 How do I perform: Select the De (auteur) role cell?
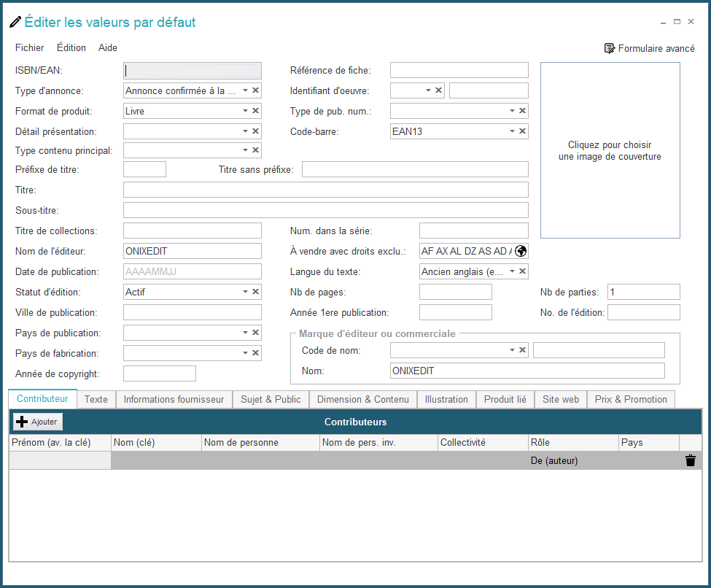tap(572, 460)
